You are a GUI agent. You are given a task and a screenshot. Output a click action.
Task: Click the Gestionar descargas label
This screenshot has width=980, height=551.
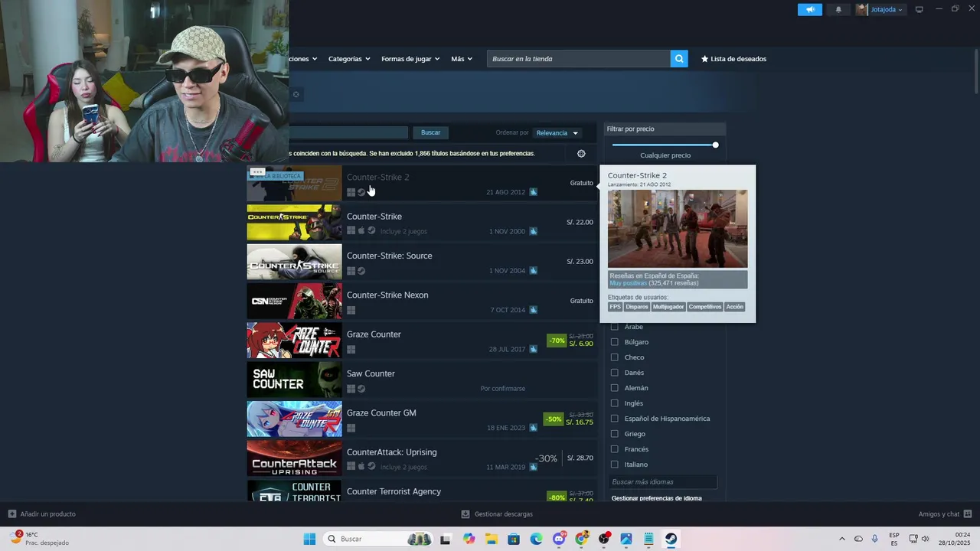504,514
